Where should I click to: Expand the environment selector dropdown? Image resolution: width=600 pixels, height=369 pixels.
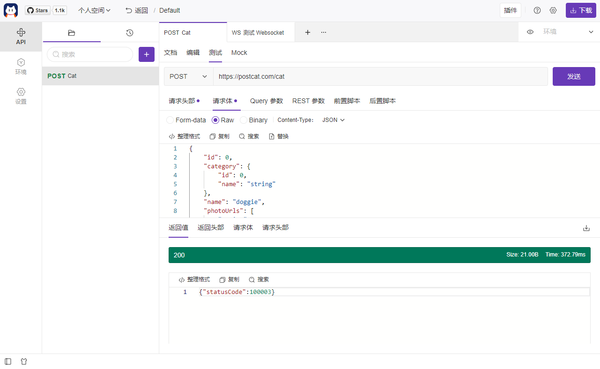coord(568,32)
